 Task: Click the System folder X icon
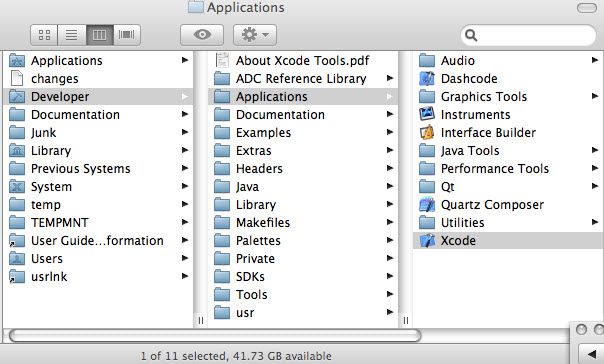pos(17,186)
